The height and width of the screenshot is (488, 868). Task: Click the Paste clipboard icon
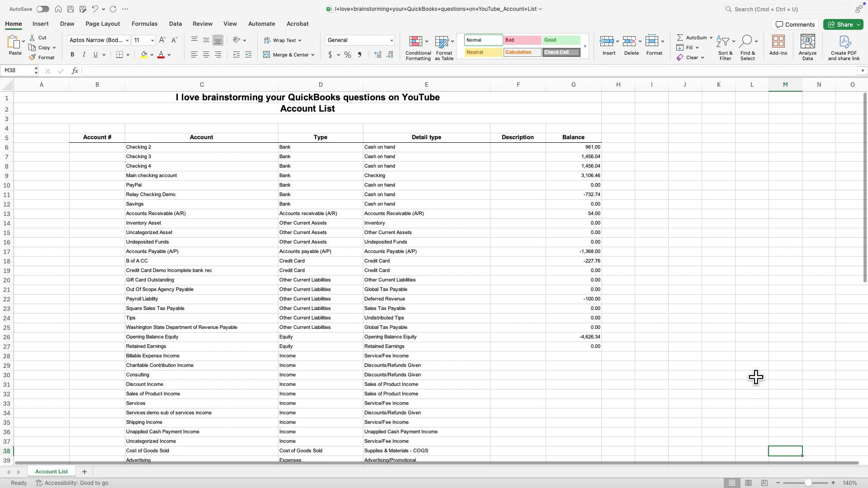pos(14,42)
